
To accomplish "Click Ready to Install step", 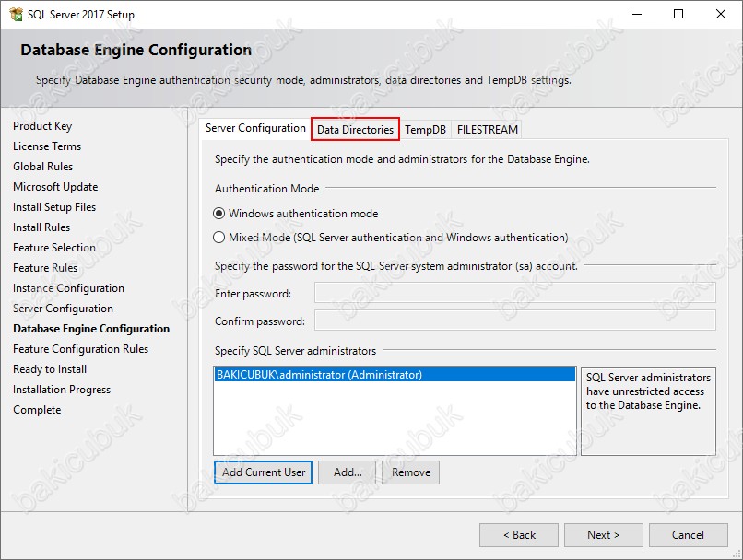I will 50,369.
